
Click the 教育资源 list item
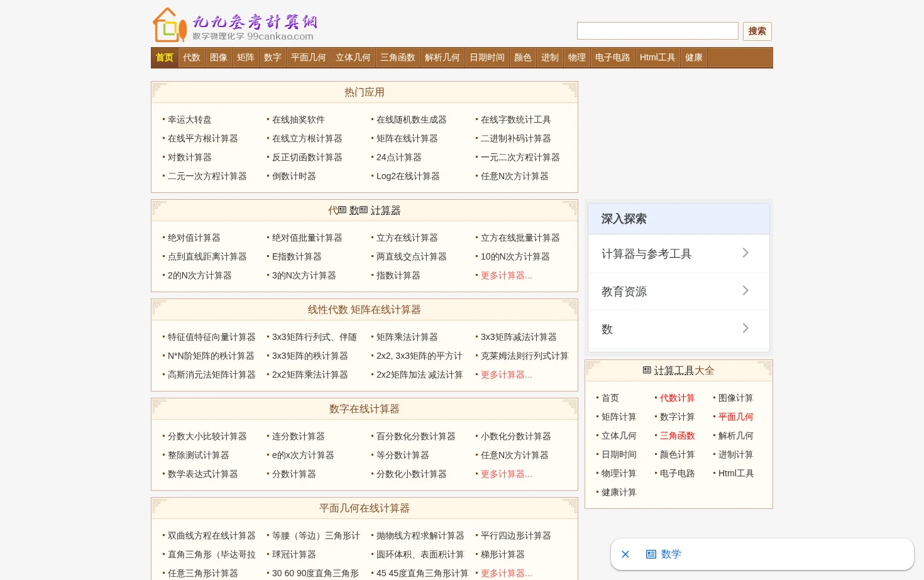[x=679, y=292]
